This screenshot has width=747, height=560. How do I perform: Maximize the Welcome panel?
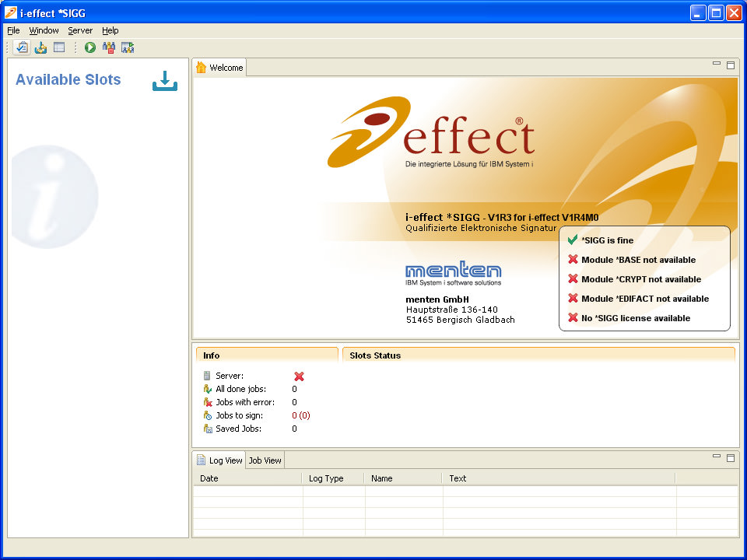(x=731, y=65)
